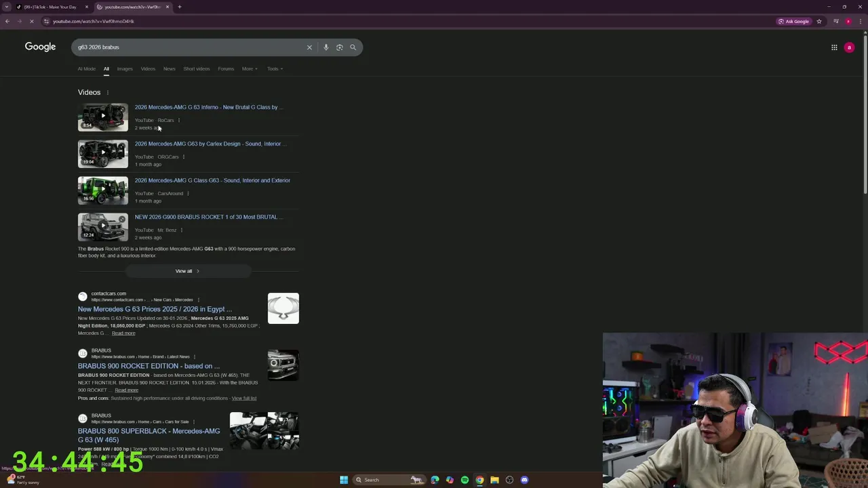Viewport: 868px width, 488px height.
Task: Click Read more under contactcars result
Action: pyautogui.click(x=123, y=333)
